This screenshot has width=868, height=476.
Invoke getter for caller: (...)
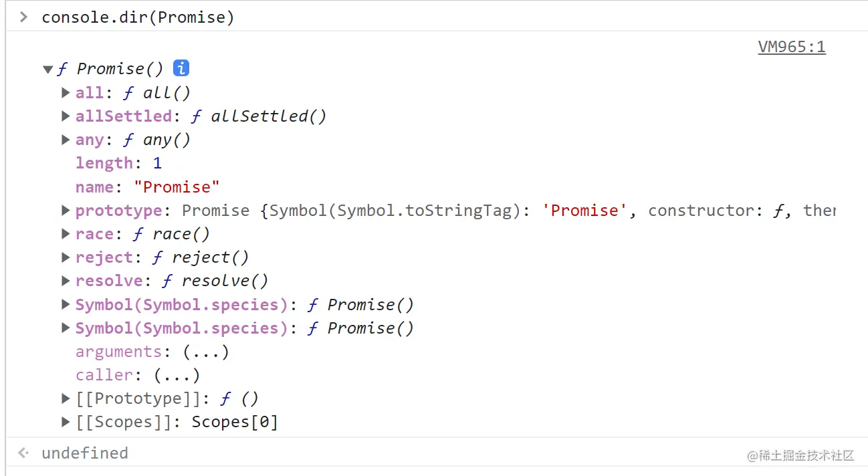pyautogui.click(x=177, y=375)
